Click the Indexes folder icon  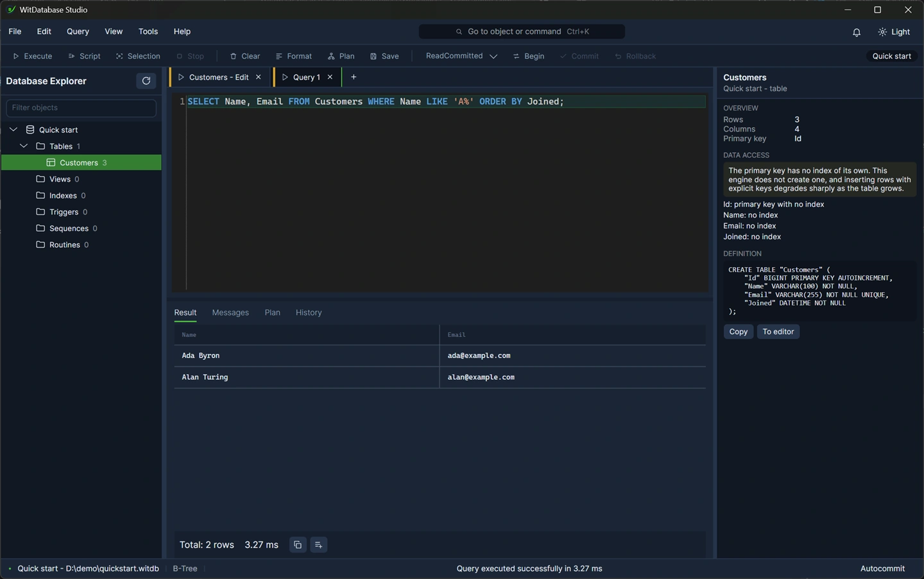(x=40, y=196)
